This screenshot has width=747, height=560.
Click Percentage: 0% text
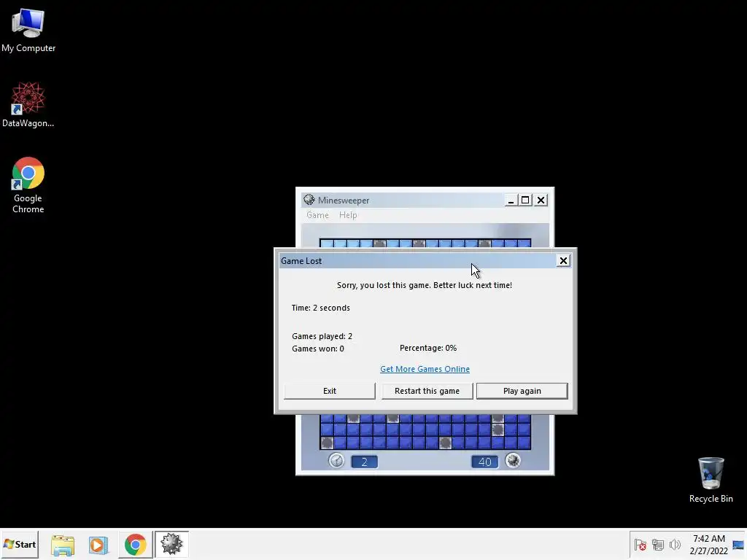[427, 348]
